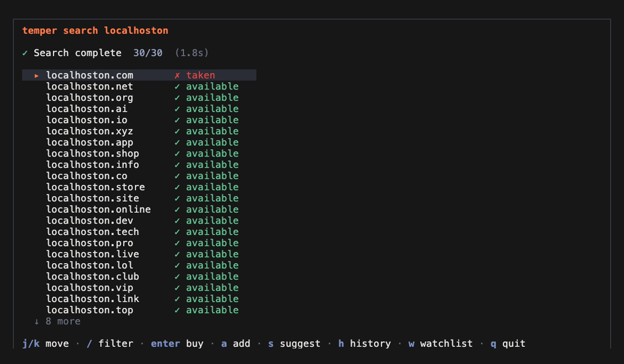Click 'available' status for localhoston.ai
624x364 pixels.
point(212,109)
